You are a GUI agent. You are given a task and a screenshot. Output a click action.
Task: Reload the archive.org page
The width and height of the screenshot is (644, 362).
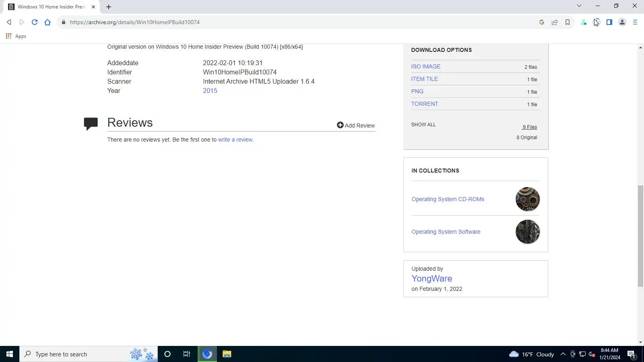pyautogui.click(x=35, y=22)
